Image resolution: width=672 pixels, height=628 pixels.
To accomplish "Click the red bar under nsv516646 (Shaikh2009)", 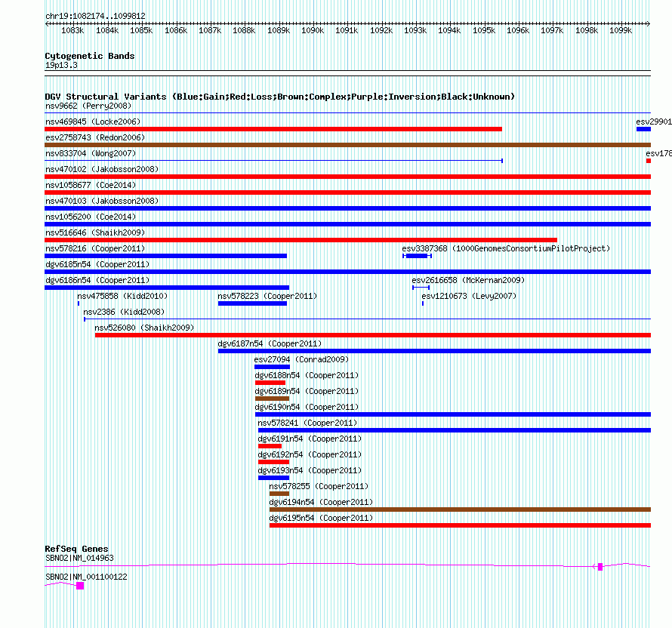I will [x=301, y=240].
